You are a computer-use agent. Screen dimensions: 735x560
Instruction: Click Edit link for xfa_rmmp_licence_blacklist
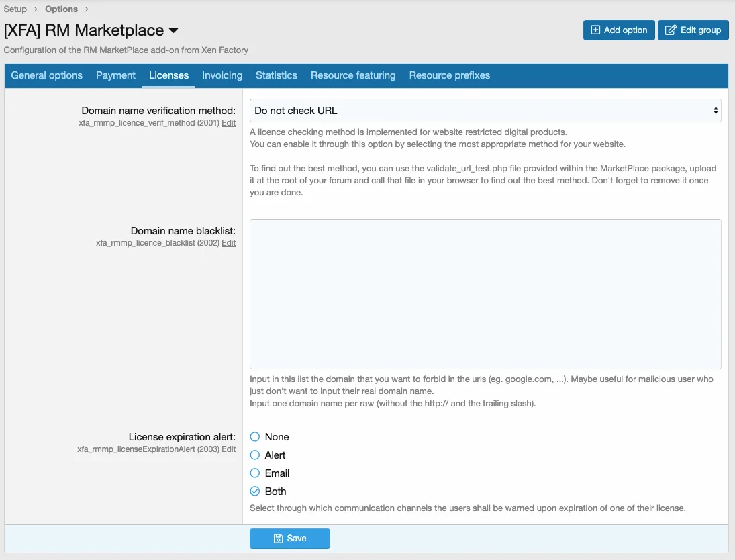pyautogui.click(x=229, y=243)
